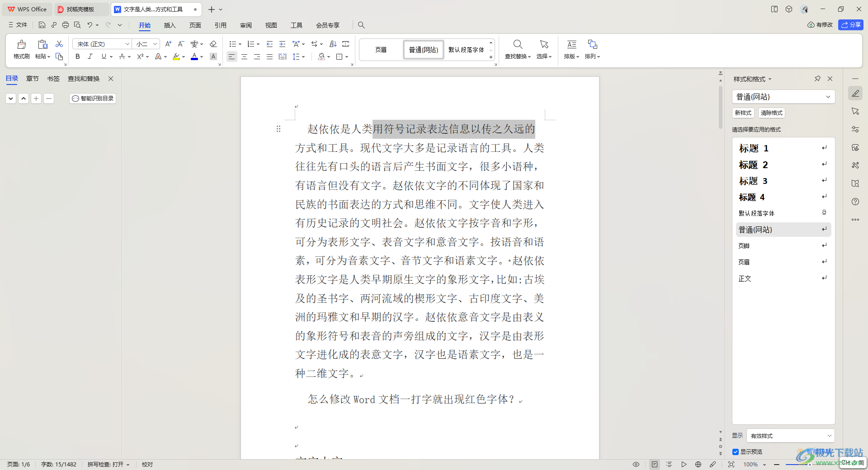Click the yellow highlight color button
The height and width of the screenshot is (470, 868).
pyautogui.click(x=176, y=56)
